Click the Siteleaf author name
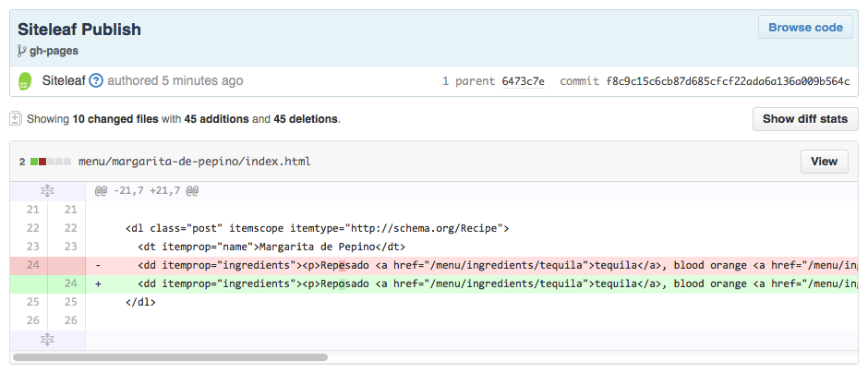This screenshot has width=868, height=374. [x=64, y=80]
